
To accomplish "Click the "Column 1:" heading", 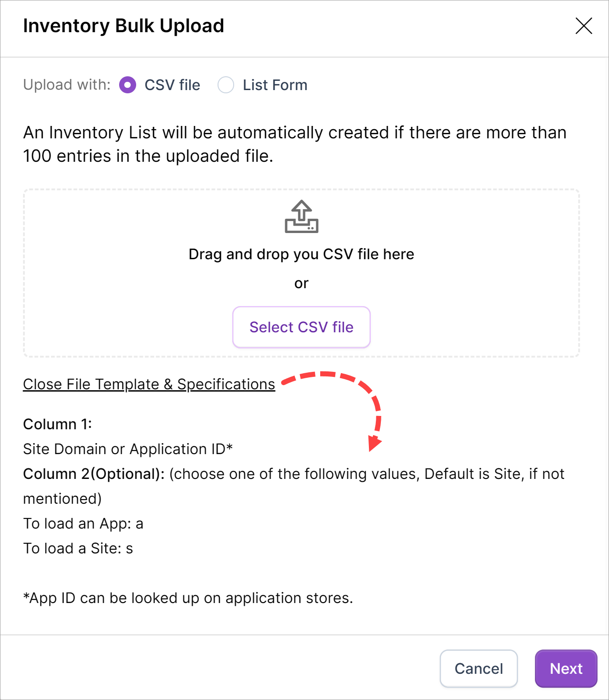I will pyautogui.click(x=57, y=424).
